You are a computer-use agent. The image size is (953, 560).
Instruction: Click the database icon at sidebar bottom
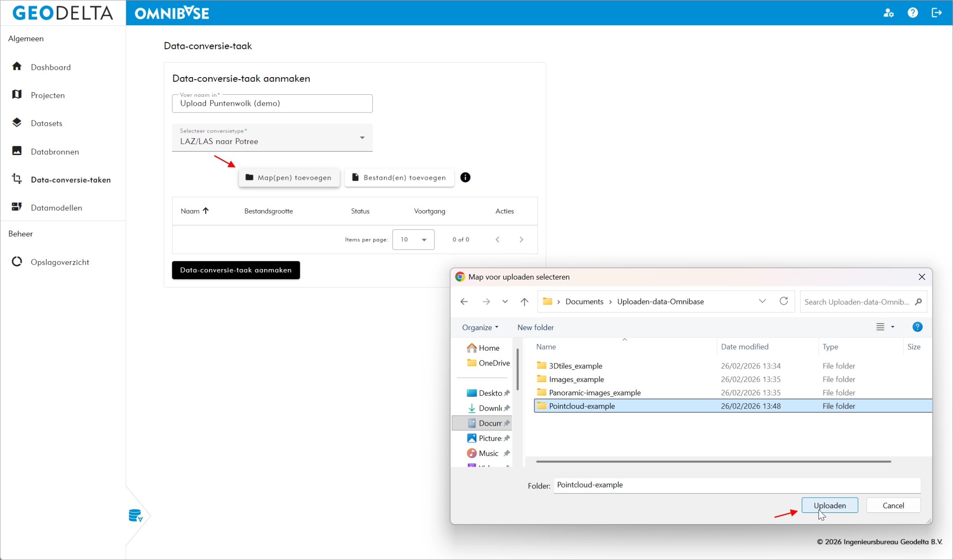point(135,515)
